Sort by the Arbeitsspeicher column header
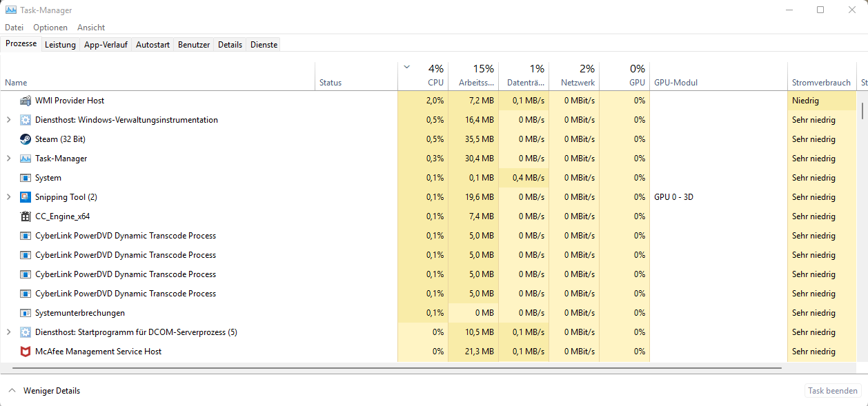Image resolution: width=868 pixels, height=406 pixels. 473,76
